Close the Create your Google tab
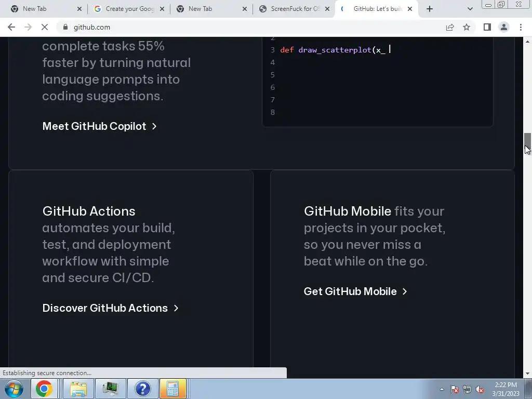The image size is (532, 399). click(x=162, y=9)
